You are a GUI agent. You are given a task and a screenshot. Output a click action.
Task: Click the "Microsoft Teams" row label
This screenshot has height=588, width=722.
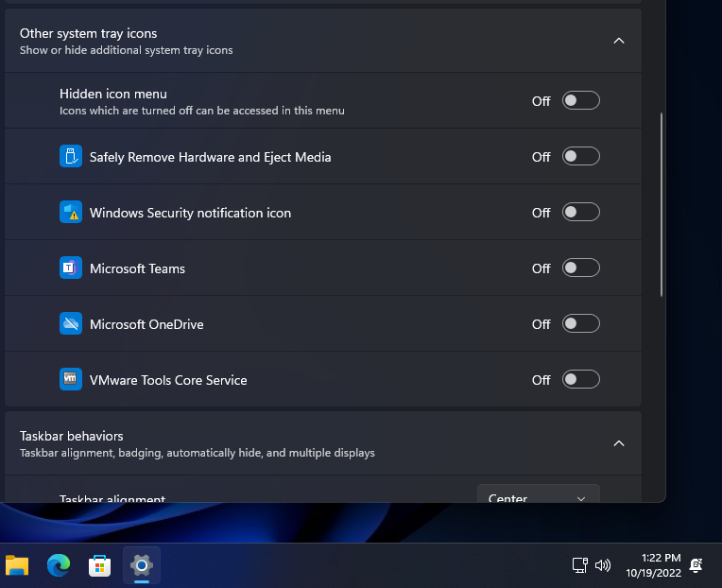[137, 268]
